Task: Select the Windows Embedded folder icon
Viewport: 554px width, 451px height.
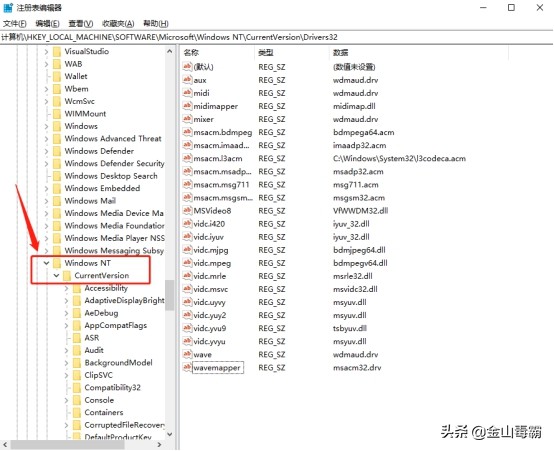Action: click(57, 188)
